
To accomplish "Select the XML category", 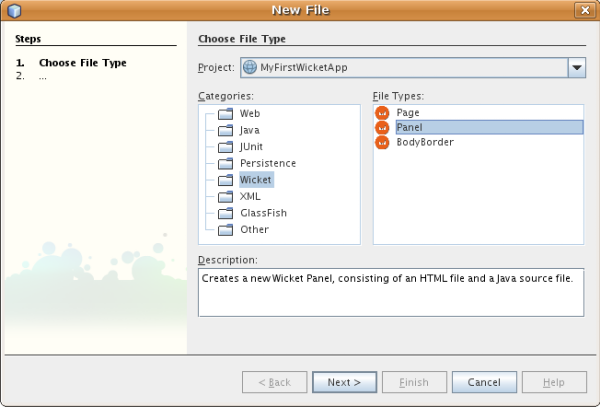I will pos(250,196).
